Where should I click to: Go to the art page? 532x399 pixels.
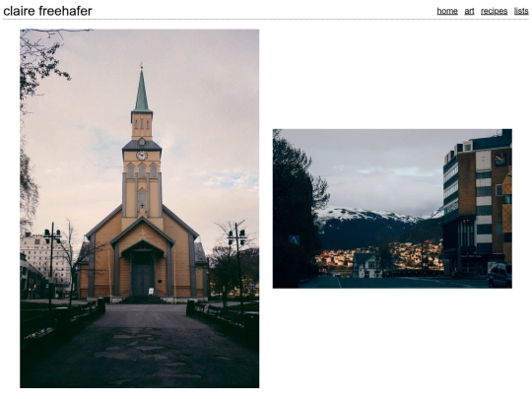[x=469, y=11]
